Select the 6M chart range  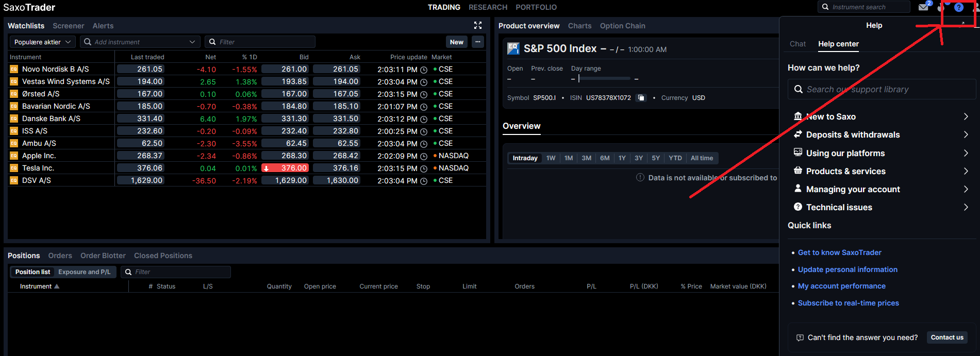(x=605, y=158)
